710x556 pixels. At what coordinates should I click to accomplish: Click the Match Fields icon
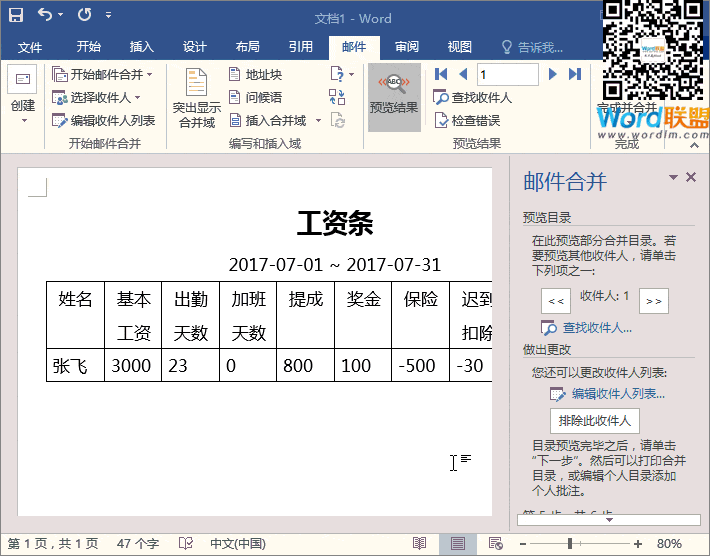tap(337, 97)
